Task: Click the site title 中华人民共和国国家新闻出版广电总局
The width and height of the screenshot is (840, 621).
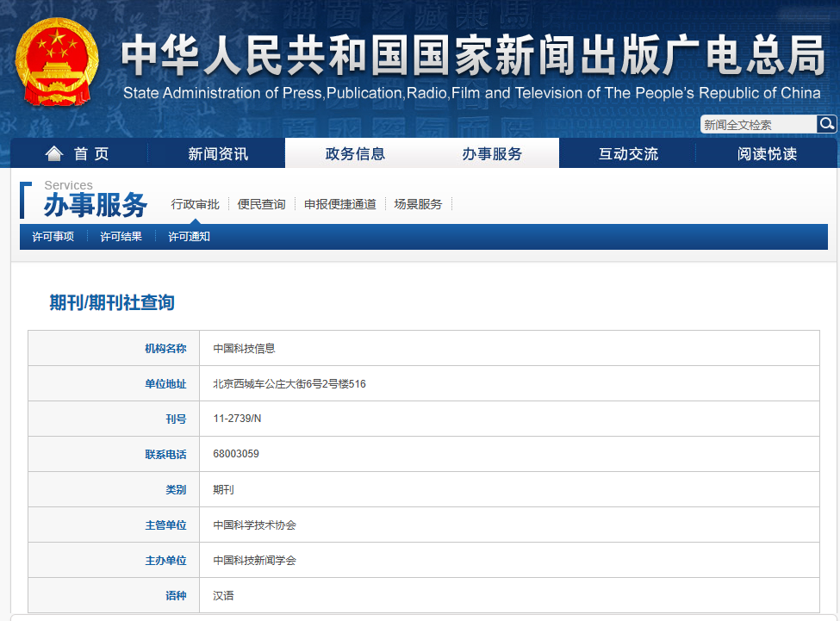Action: pyautogui.click(x=472, y=55)
